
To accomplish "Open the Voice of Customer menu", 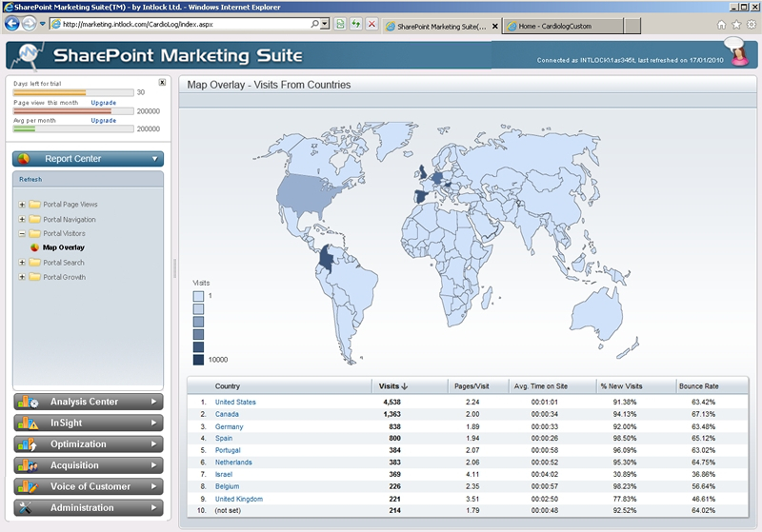I will (89, 486).
